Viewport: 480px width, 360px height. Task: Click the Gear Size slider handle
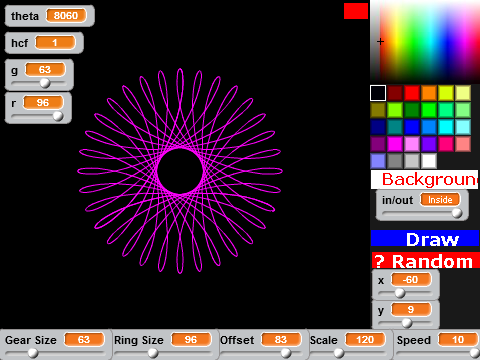point(32,353)
